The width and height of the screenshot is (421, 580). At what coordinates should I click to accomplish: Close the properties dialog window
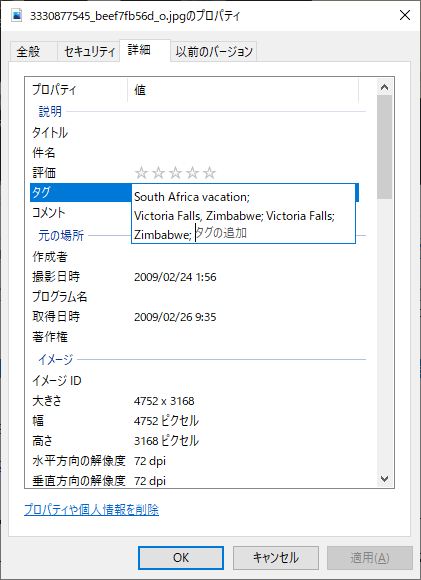coord(405,16)
